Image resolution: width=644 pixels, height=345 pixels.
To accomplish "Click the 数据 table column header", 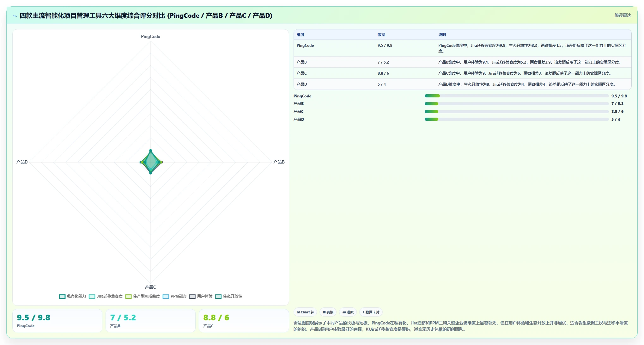I will (381, 35).
